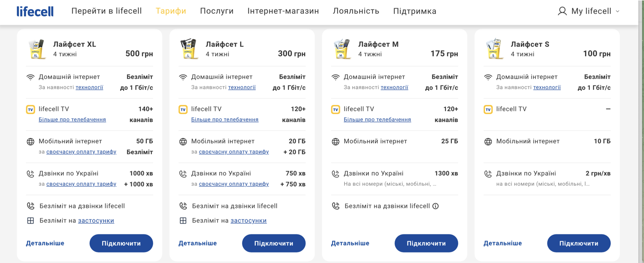Click технології link in Лайфсет S card
The image size is (644, 263).
[x=547, y=88]
